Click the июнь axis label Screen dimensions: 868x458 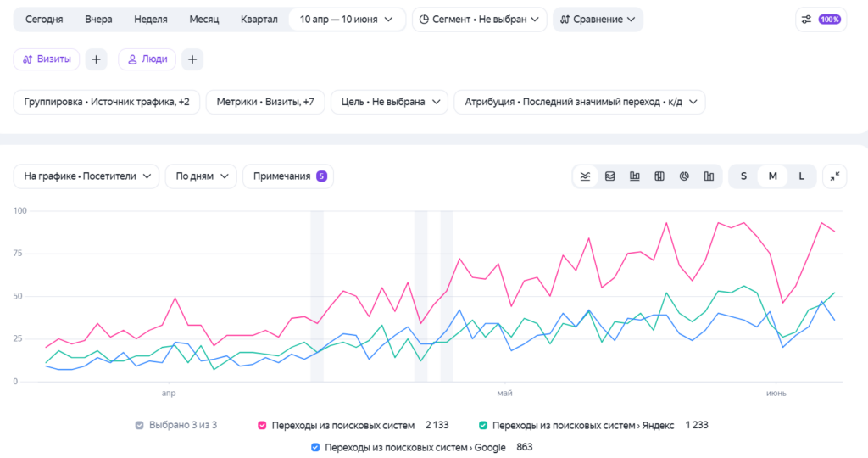tap(776, 394)
